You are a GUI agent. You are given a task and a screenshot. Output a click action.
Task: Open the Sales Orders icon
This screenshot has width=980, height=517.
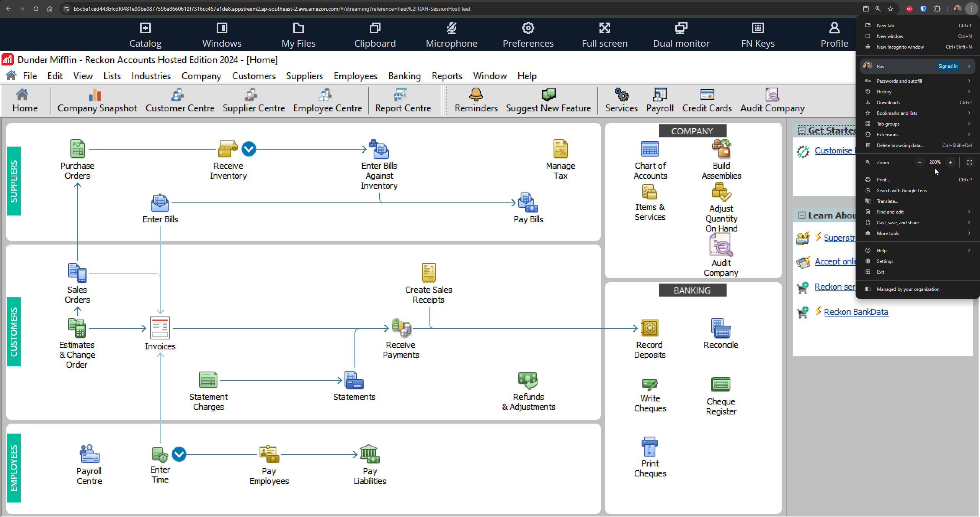point(77,273)
